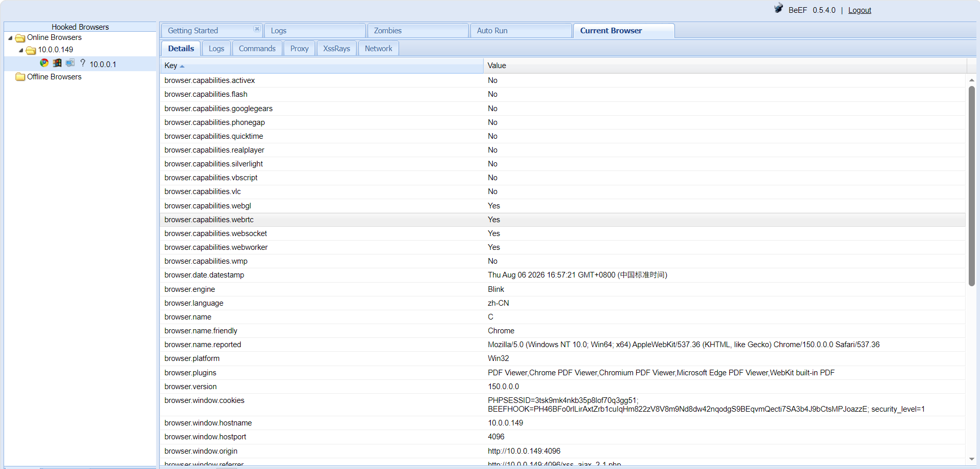
Task: Click the scrollbar up arrow
Action: (971, 80)
